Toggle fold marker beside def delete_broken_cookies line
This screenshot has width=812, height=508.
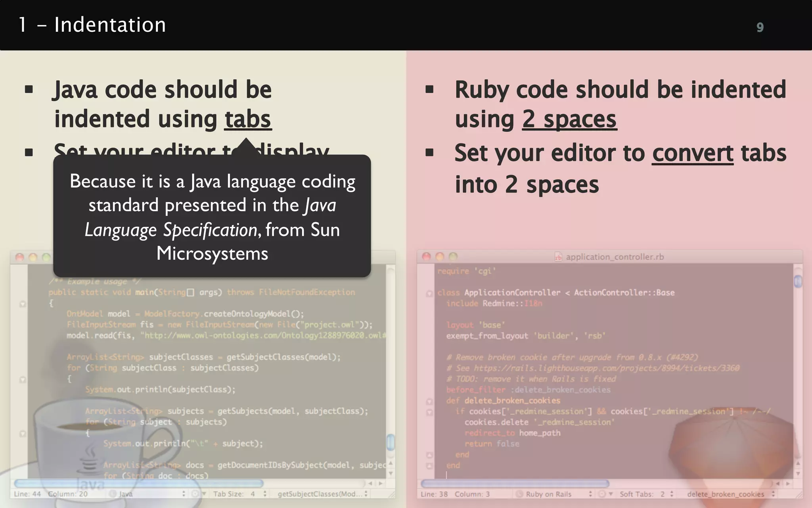pyautogui.click(x=429, y=401)
